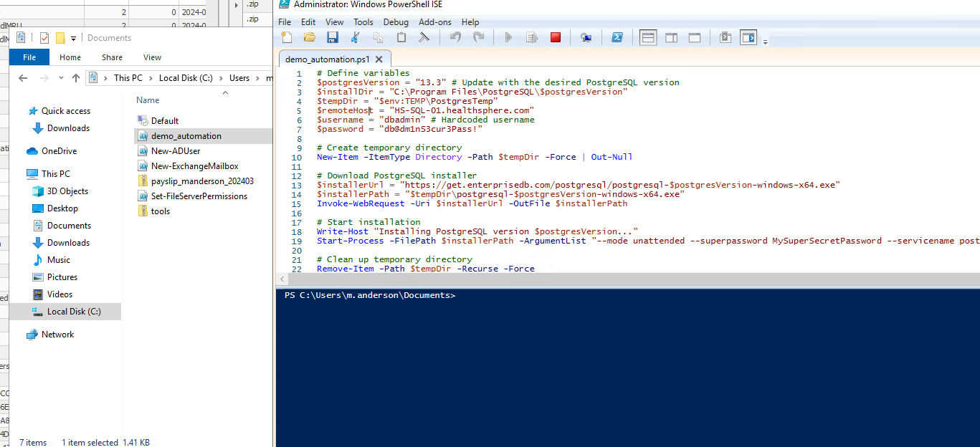Switch to the View tab in File Explorer
The width and height of the screenshot is (980, 447).
152,57
